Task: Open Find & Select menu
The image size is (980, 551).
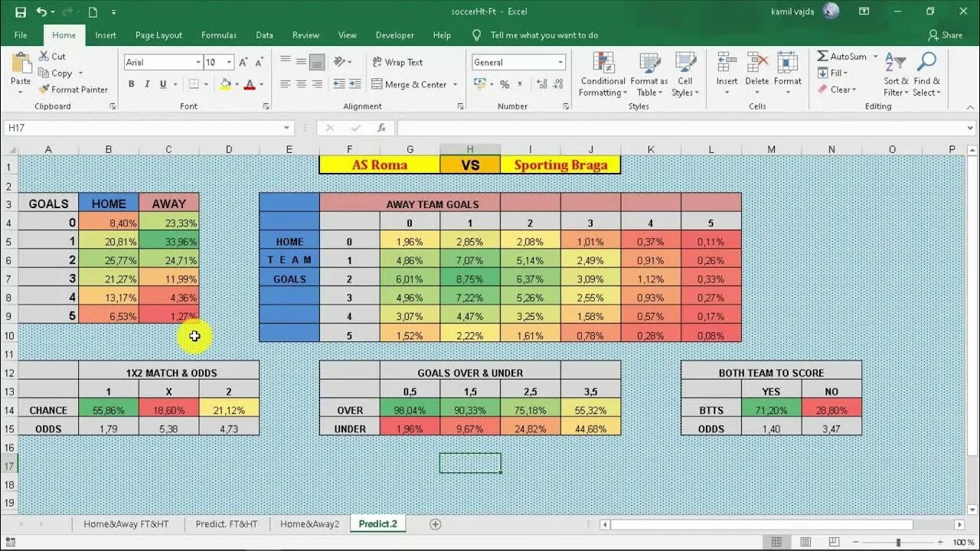Action: click(x=926, y=74)
